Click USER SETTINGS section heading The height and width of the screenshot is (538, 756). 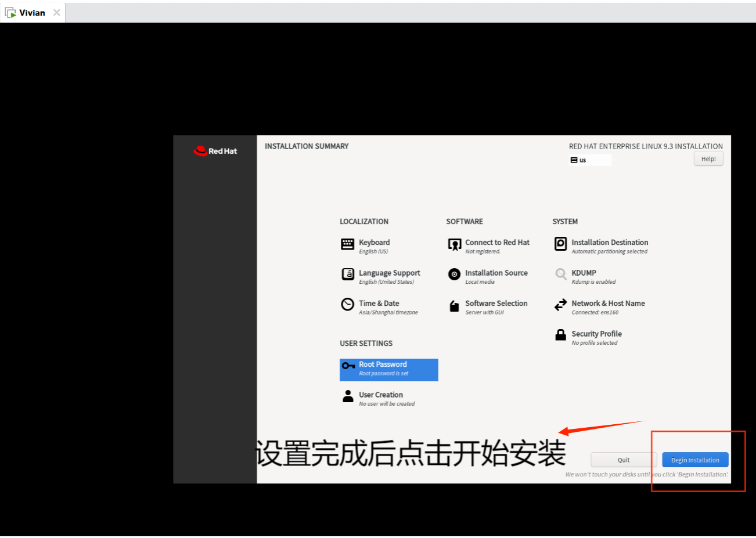pos(366,344)
